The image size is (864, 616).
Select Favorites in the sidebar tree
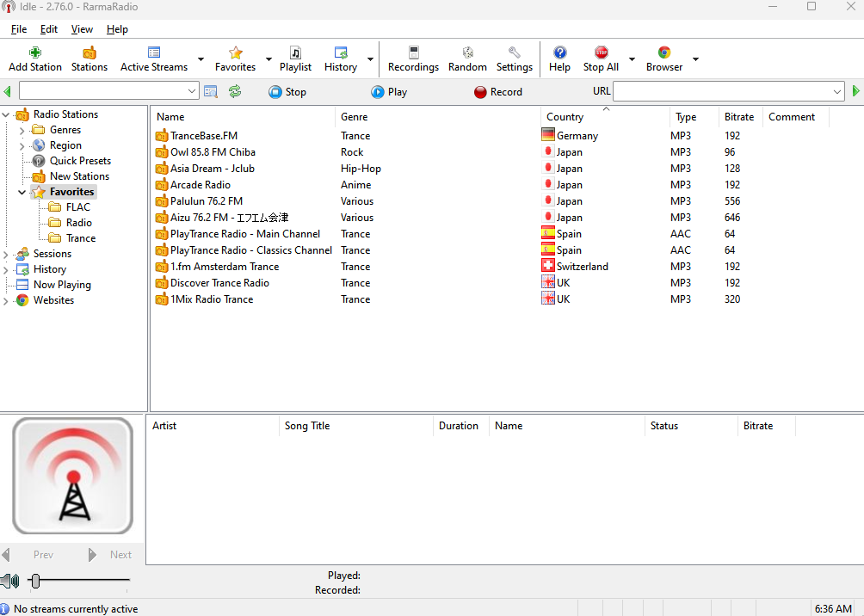[71, 192]
